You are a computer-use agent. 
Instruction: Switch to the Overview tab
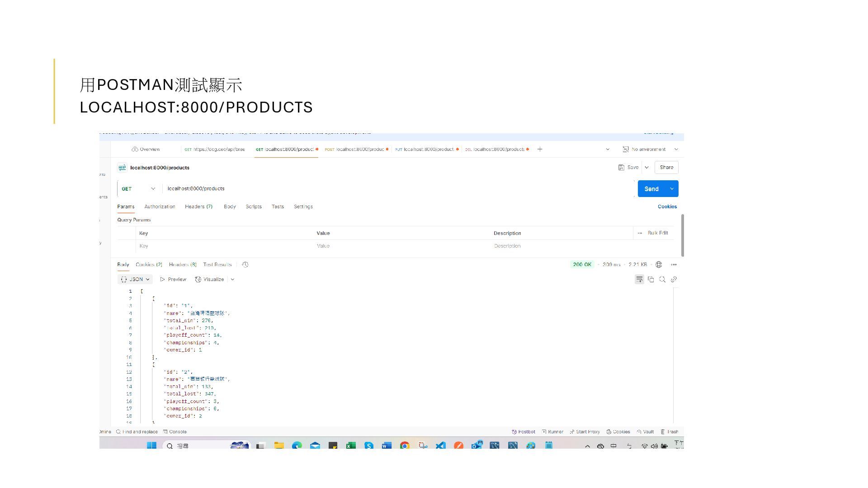click(146, 149)
